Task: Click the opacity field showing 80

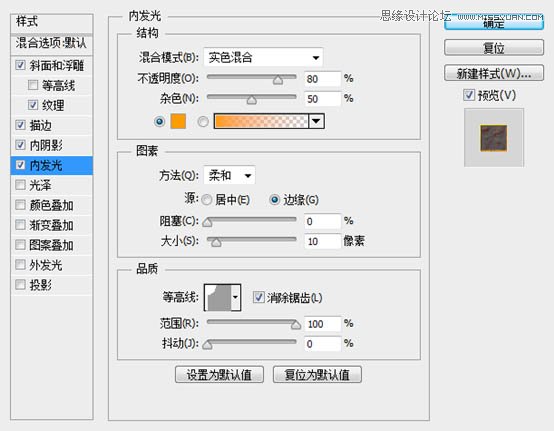Action: 323,79
